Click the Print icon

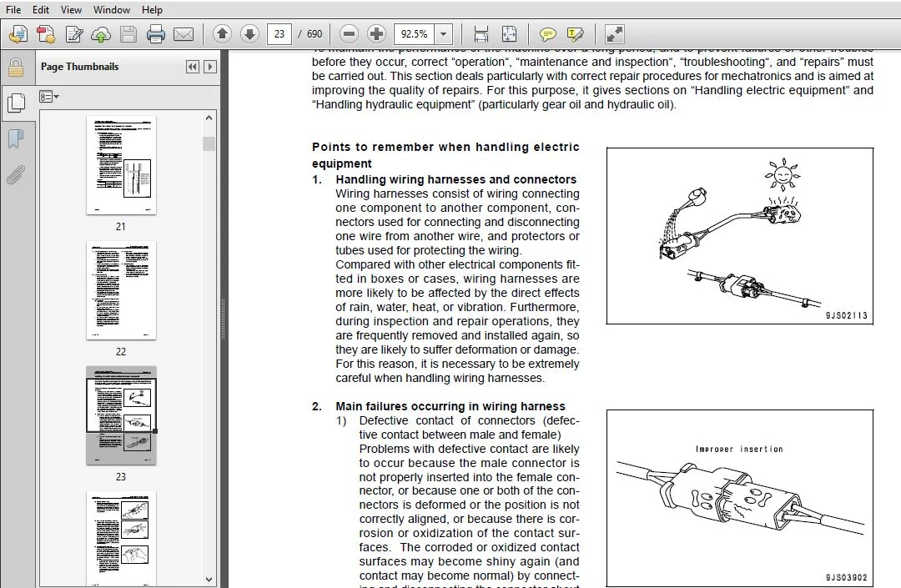point(156,34)
